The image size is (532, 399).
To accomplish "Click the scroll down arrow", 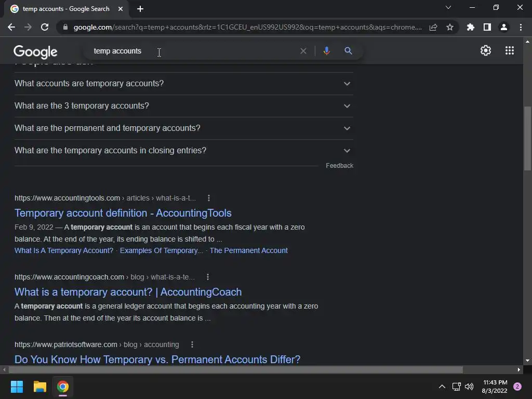I will click(x=527, y=361).
